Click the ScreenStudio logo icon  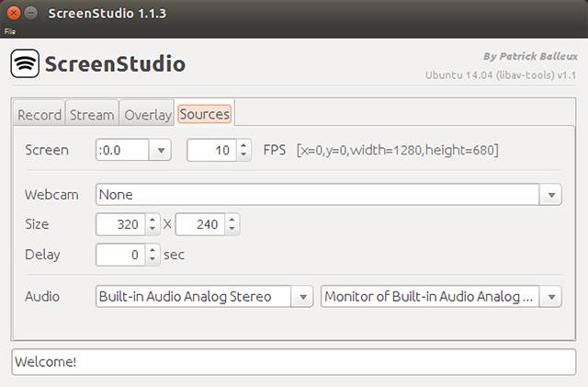pyautogui.click(x=25, y=63)
